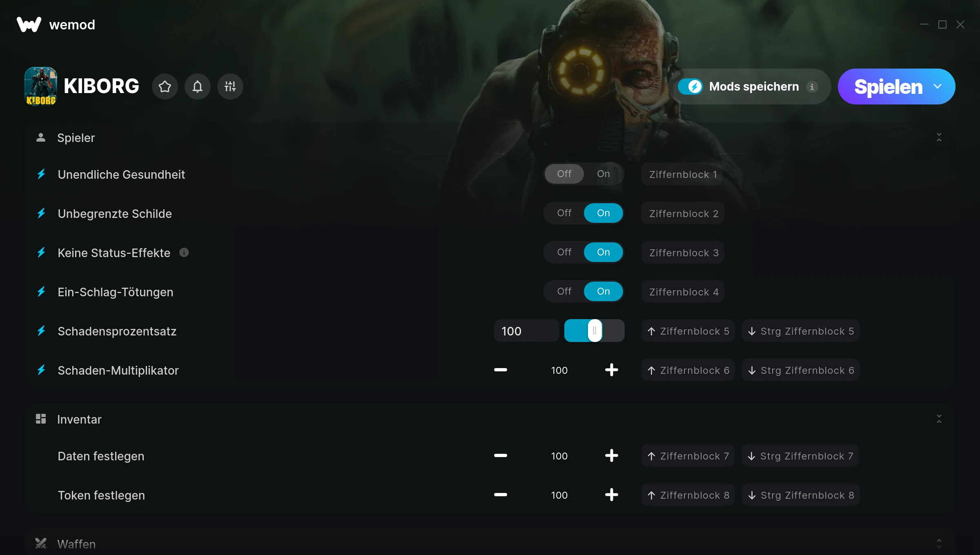Favorite KIBORG with the star icon

pyautogui.click(x=165, y=87)
